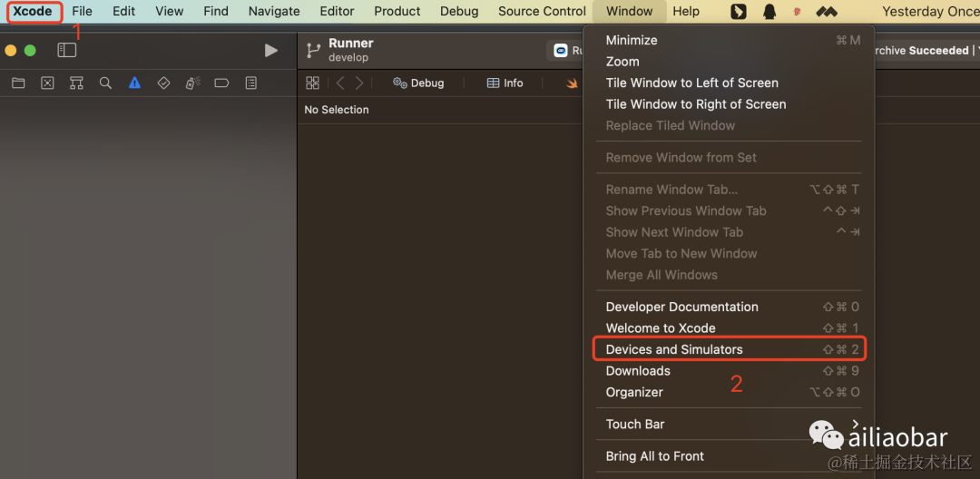
Task: Open the Runner scheme selector
Action: [565, 51]
